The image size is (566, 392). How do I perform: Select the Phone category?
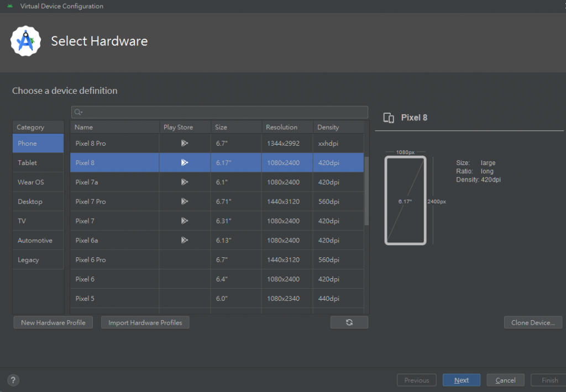tap(38, 143)
